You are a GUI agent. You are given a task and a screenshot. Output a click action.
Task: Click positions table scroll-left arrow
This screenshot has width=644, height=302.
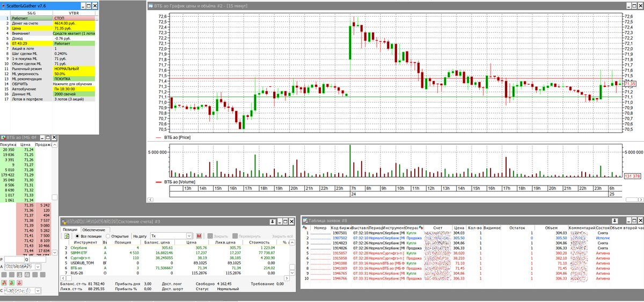click(x=63, y=278)
